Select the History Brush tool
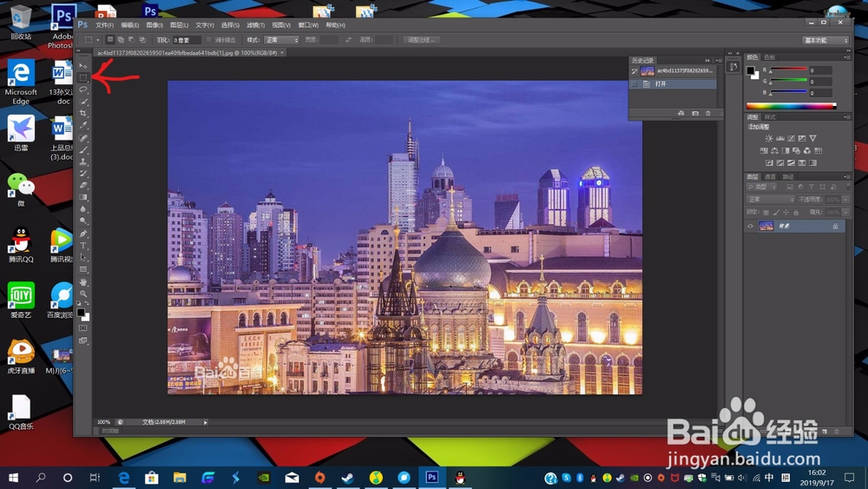 coord(83,174)
